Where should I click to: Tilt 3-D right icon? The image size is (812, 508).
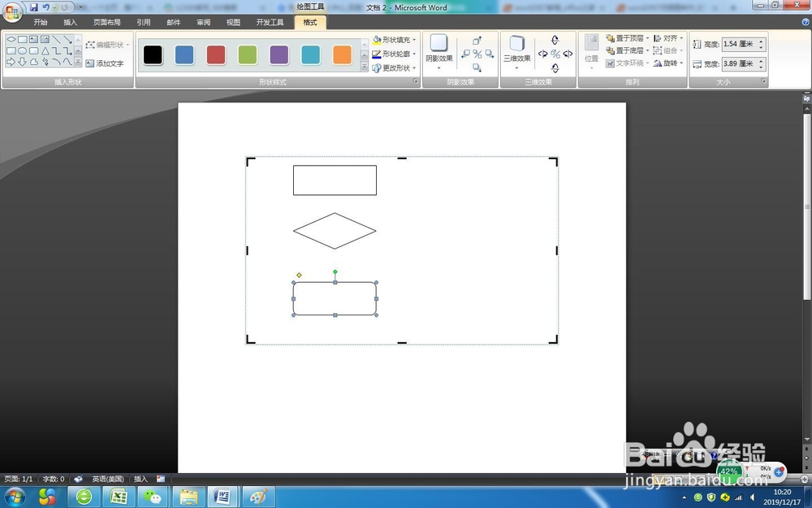[568, 54]
